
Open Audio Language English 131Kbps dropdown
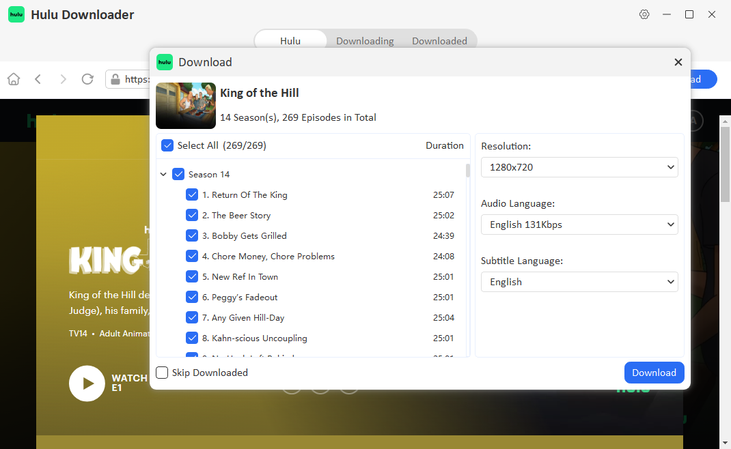click(x=579, y=225)
